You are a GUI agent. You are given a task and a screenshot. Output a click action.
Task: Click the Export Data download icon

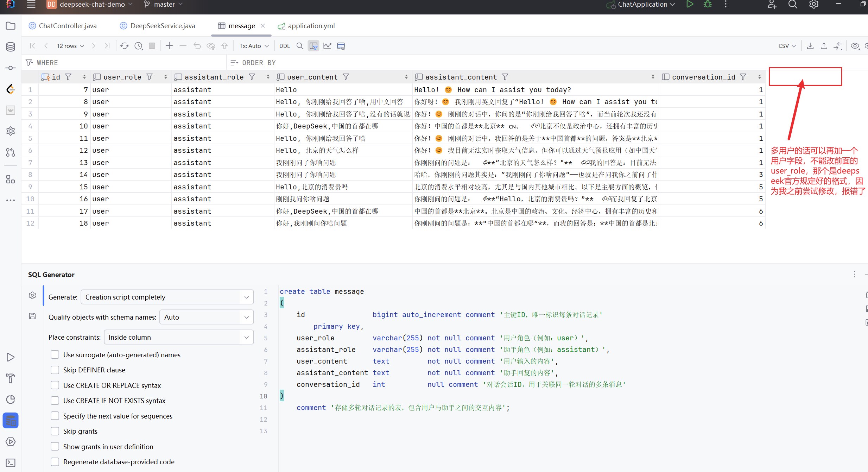point(810,46)
